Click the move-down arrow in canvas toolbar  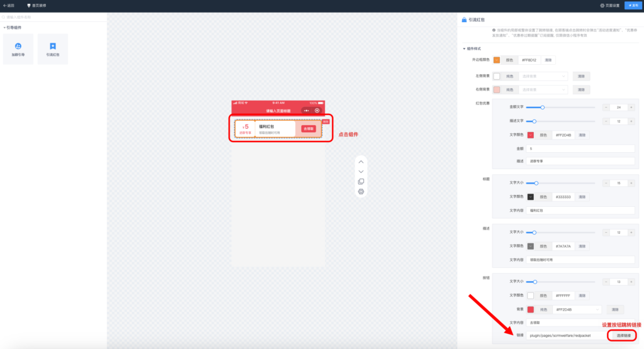(x=361, y=172)
